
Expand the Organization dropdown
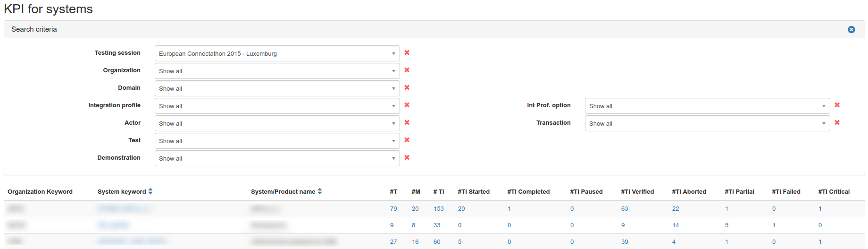277,71
